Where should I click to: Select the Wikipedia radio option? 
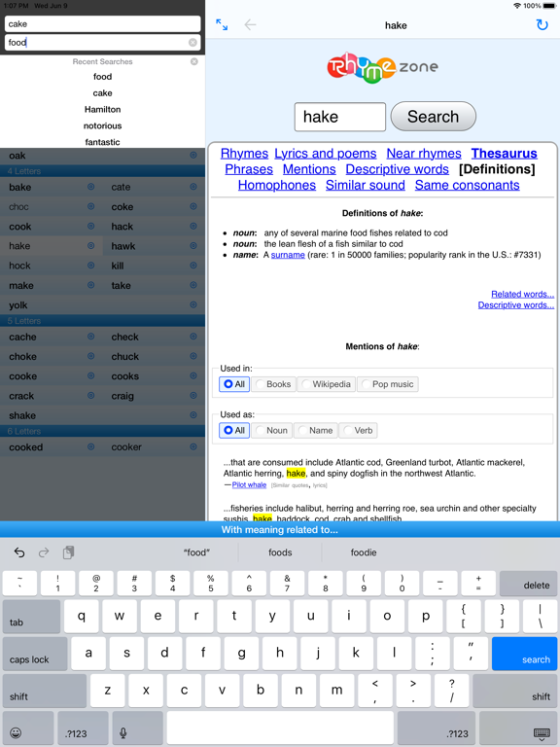327,384
